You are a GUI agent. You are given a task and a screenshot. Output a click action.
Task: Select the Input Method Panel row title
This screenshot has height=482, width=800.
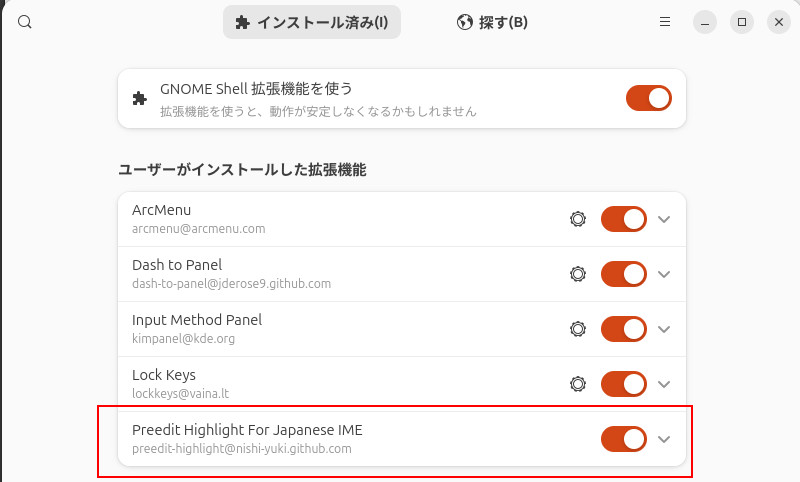point(197,320)
